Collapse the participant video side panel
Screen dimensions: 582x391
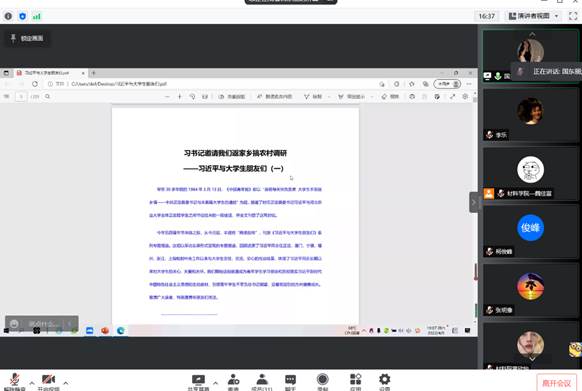pyautogui.click(x=474, y=202)
